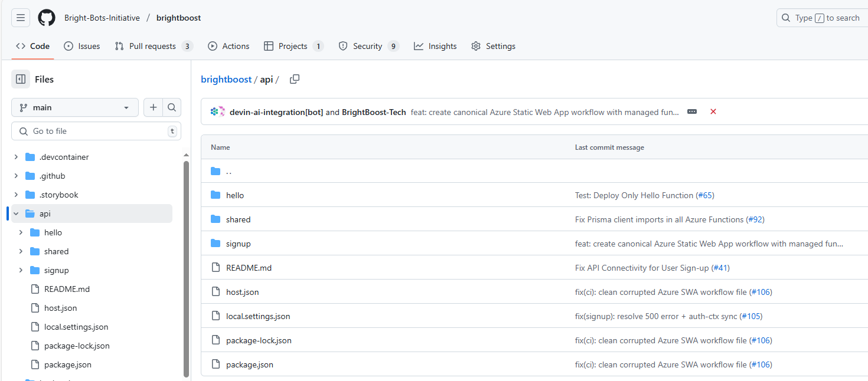Select local.settings.json in the file tree

click(76, 327)
